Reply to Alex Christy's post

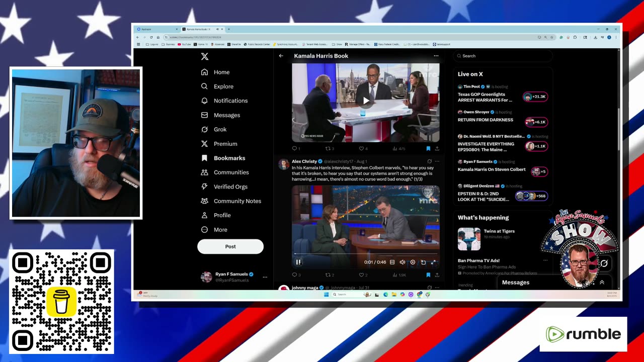[x=296, y=275]
